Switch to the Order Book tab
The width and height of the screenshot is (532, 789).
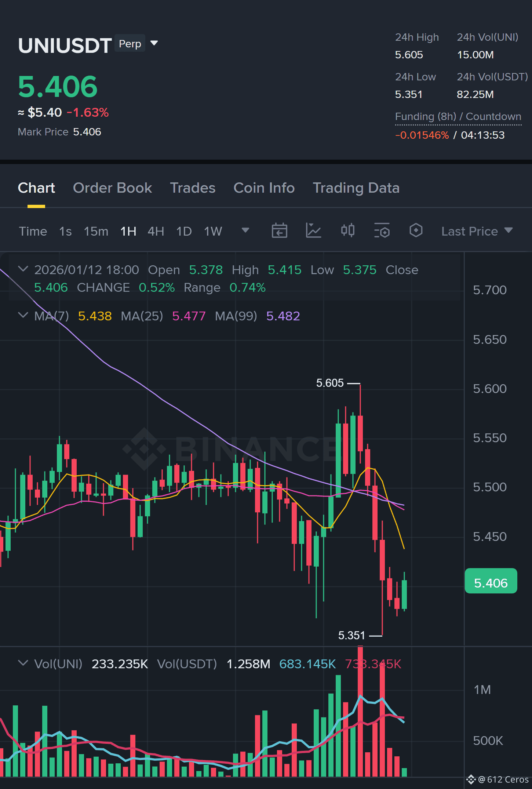click(112, 188)
